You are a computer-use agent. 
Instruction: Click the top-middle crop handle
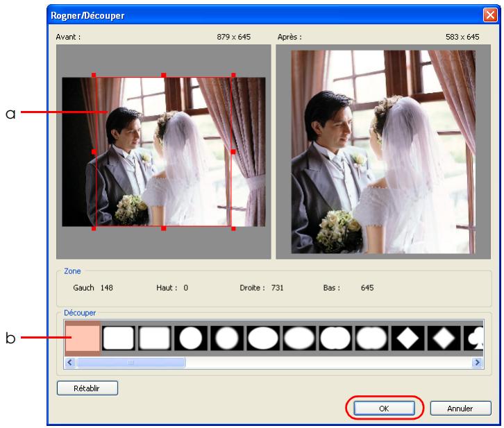click(x=164, y=75)
